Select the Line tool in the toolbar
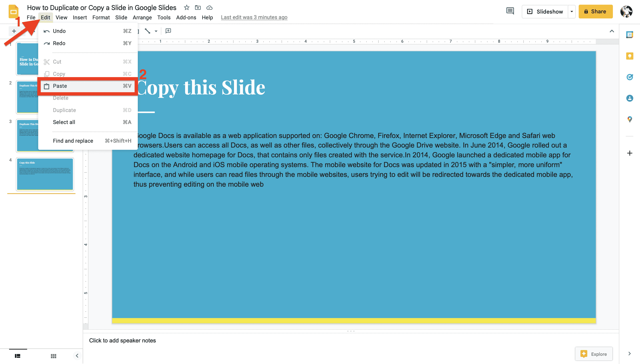This screenshot has height=364, width=640. pos(148,31)
